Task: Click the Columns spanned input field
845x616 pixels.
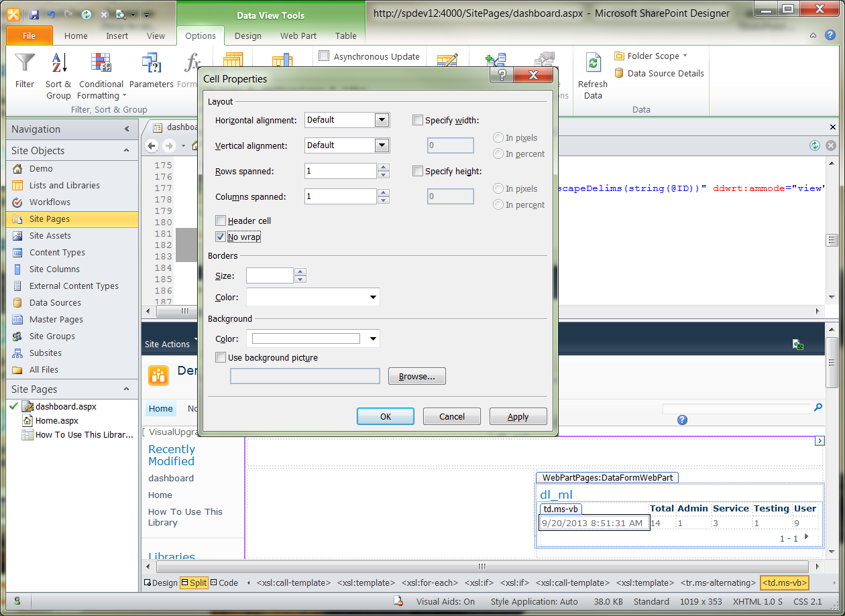Action: (340, 196)
